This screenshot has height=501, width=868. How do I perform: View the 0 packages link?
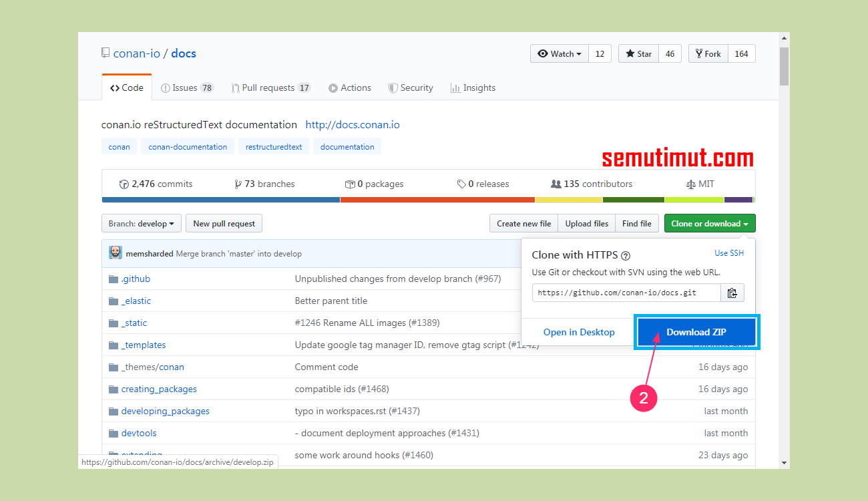coord(374,184)
